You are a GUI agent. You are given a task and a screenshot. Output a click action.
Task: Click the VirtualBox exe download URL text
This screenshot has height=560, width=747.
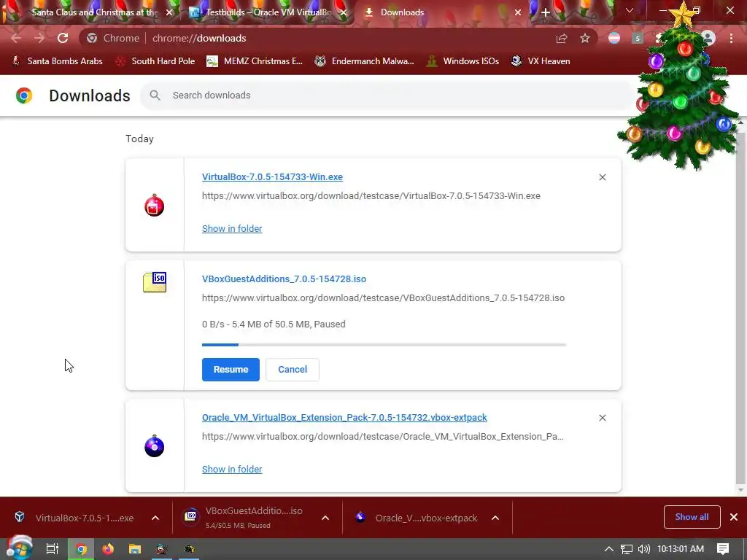371,195
